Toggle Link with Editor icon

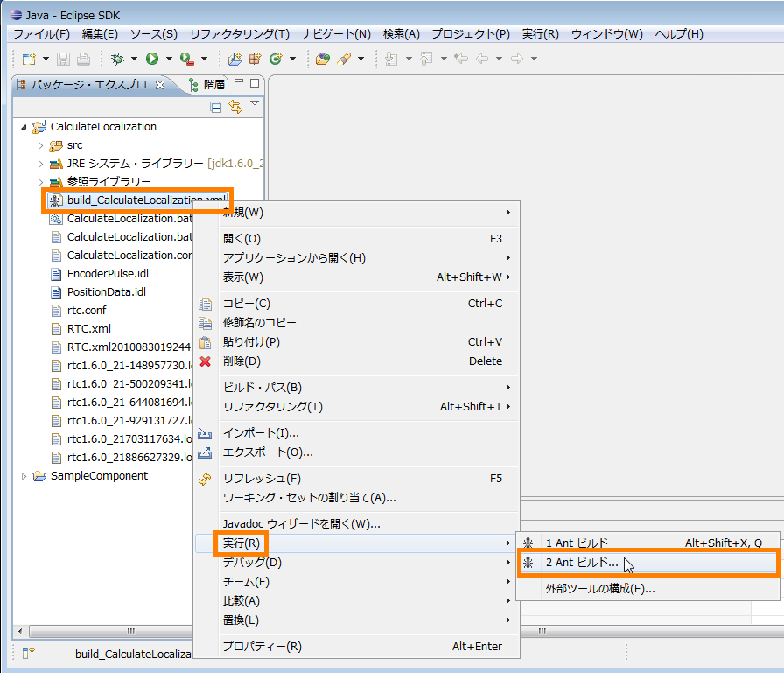pos(235,107)
